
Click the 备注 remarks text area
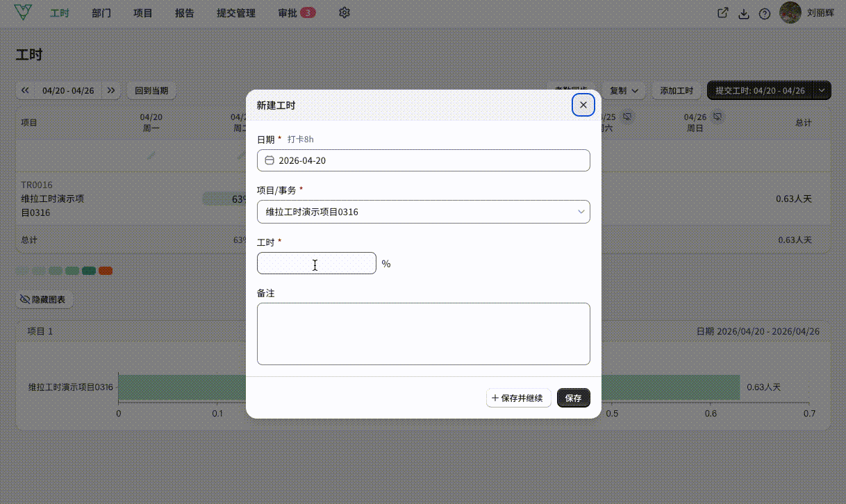pyautogui.click(x=424, y=334)
